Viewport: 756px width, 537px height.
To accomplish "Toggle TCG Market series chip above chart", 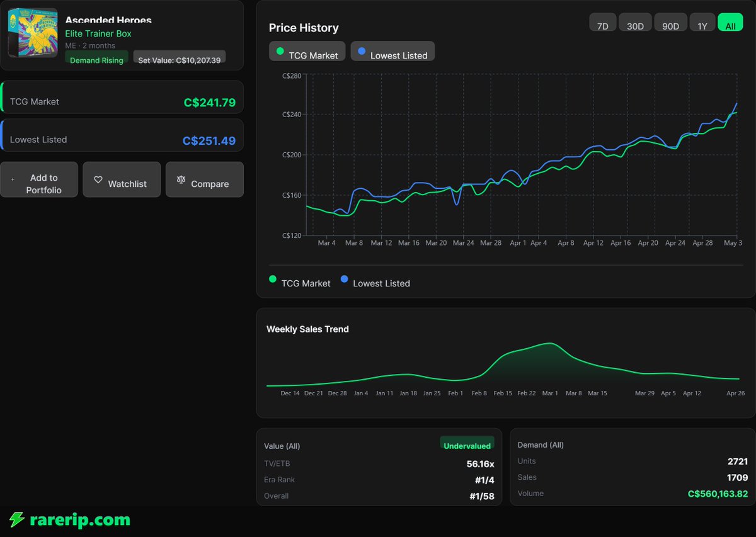I will 307,52.
